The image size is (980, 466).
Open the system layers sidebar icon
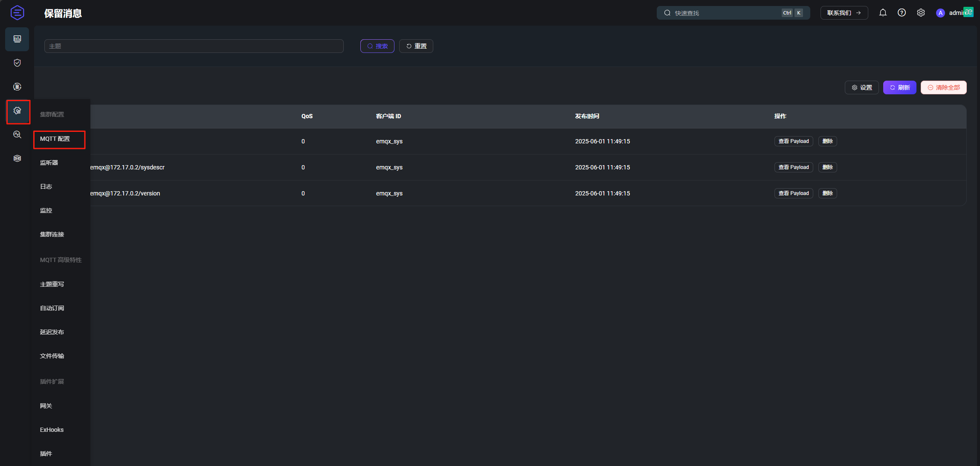coord(17,158)
